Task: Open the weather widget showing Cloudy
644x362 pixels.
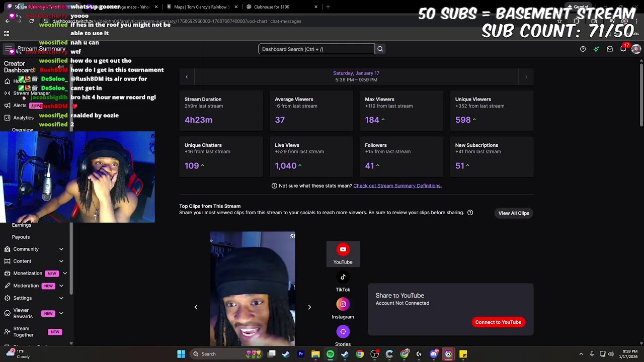Action: click(x=18, y=354)
